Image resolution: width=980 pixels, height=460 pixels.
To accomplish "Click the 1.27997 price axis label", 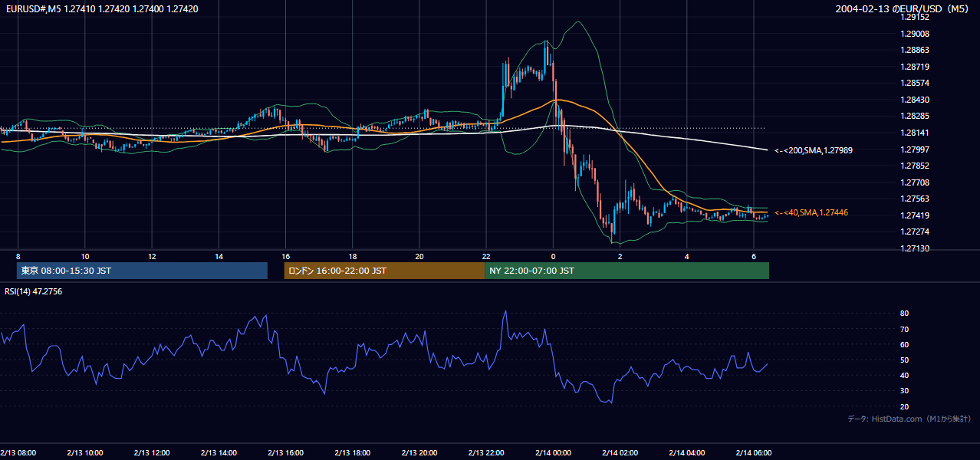I will click(x=915, y=149).
